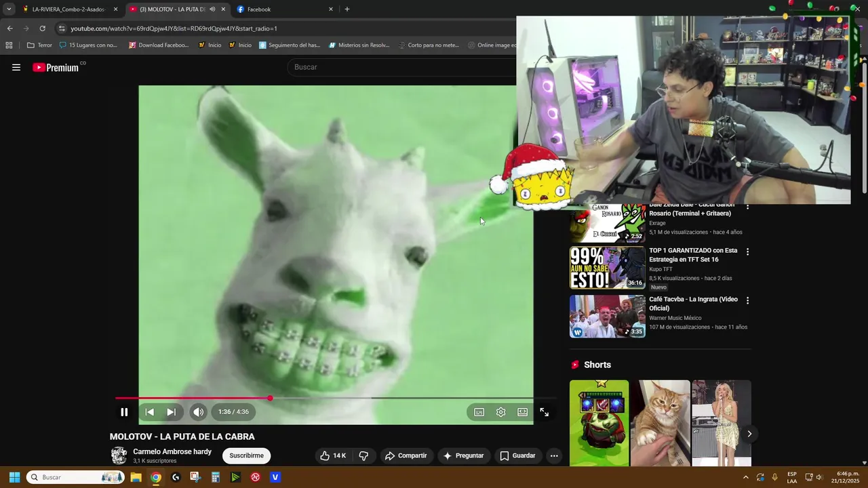Viewport: 868px width, 488px height.
Task: Toggle subtitles in the video player
Action: 479,412
